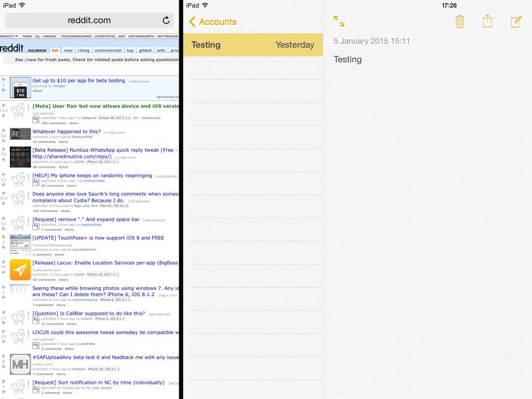The image size is (532, 399).
Task: Open 50 comments on Locus Release post
Action: pyautogui.click(x=44, y=280)
